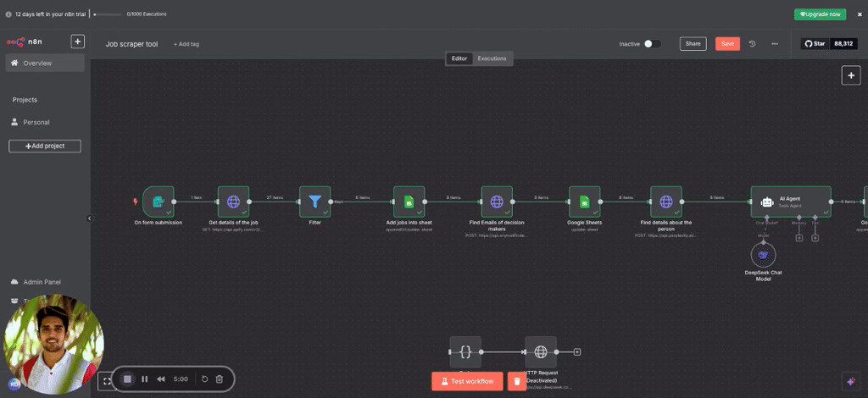This screenshot has width=868, height=398.
Task: Click the Add project button
Action: point(45,146)
